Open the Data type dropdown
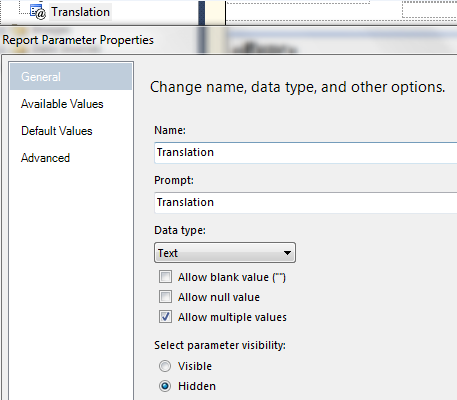This screenshot has height=400, width=457. (225, 253)
